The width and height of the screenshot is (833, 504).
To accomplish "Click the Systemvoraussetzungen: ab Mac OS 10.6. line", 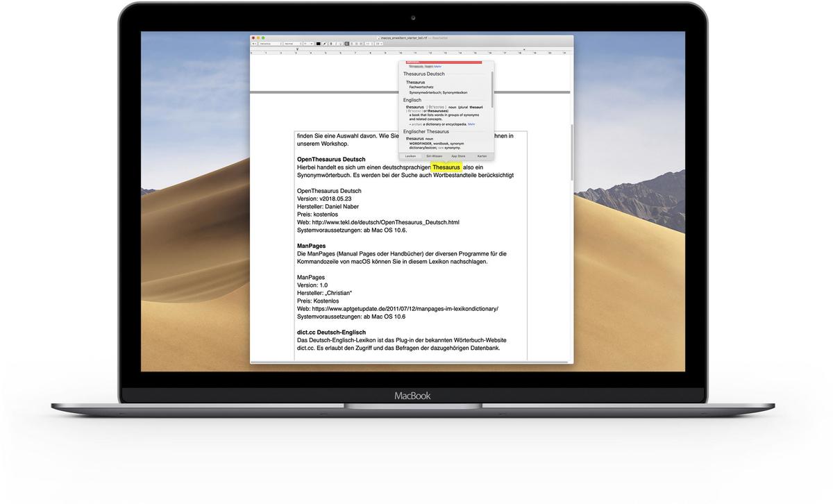I will pos(352,230).
